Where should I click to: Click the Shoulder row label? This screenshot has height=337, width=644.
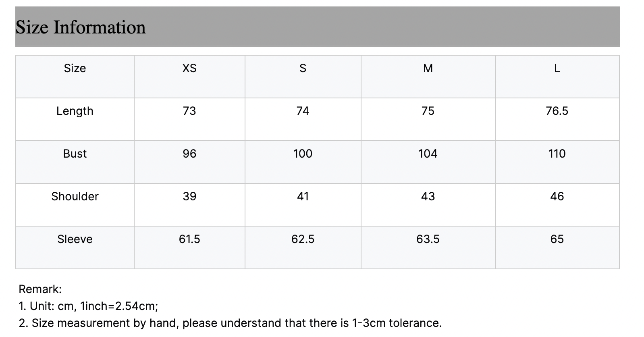(75, 196)
